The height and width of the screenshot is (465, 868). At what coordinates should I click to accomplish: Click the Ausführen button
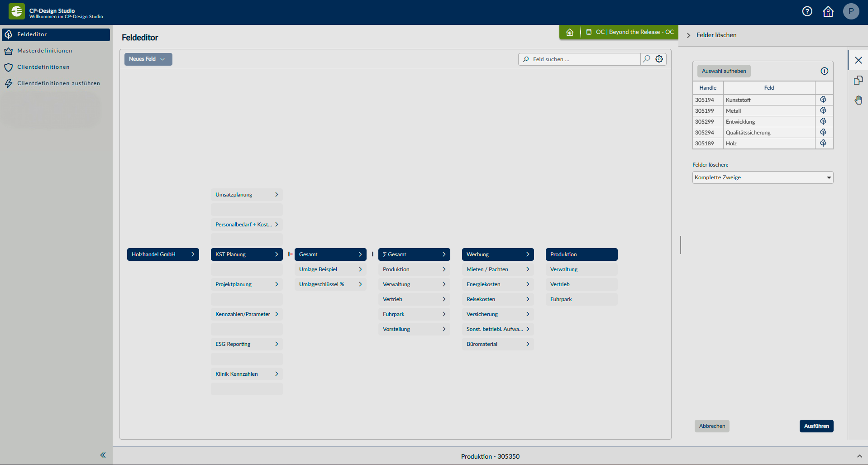point(816,426)
